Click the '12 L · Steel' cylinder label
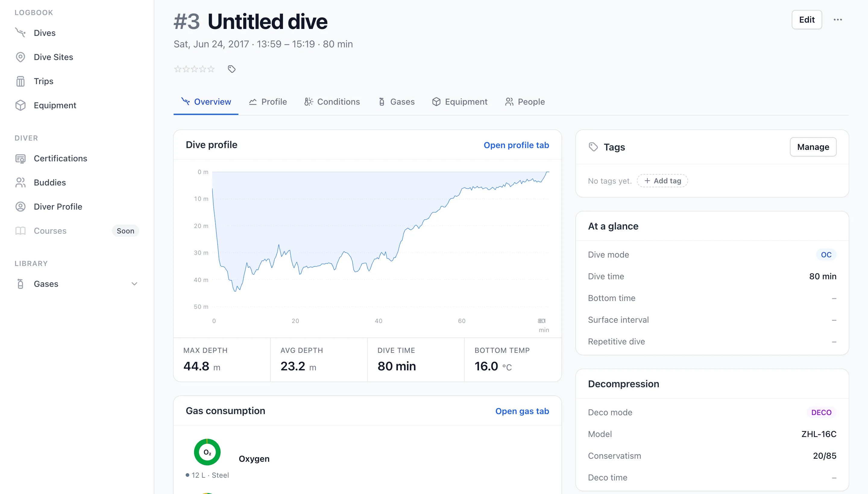 (210, 475)
